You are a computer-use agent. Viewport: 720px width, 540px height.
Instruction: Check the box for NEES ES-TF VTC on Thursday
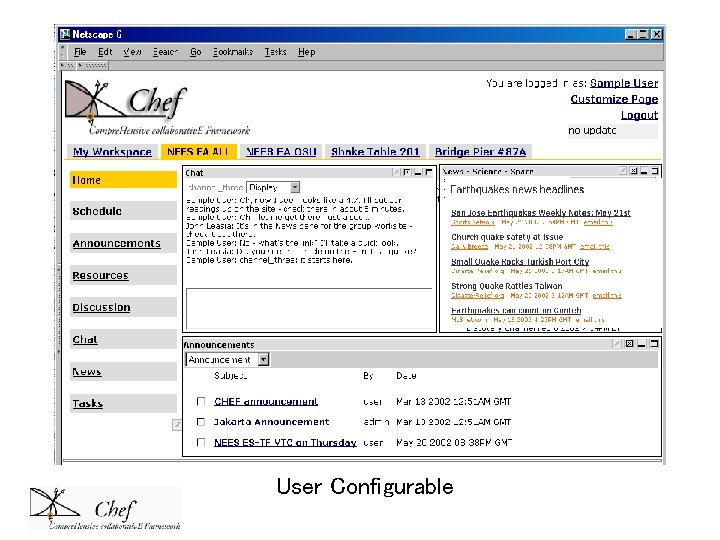pos(201,442)
